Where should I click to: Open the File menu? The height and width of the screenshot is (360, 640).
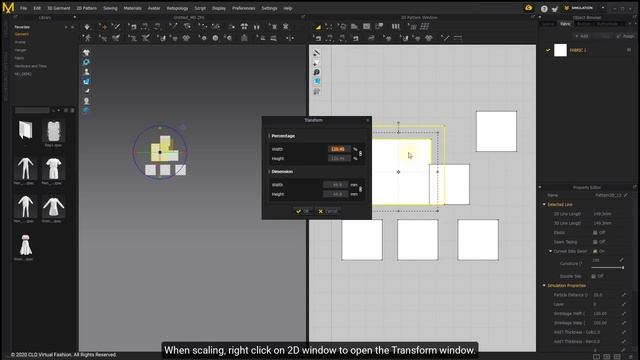click(x=24, y=8)
